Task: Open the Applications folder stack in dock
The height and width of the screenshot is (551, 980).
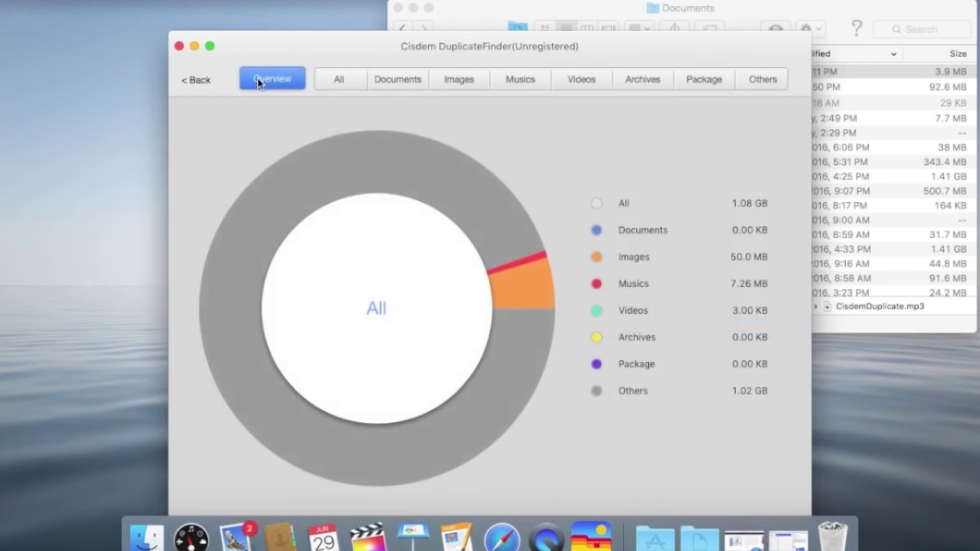Action: (655, 539)
